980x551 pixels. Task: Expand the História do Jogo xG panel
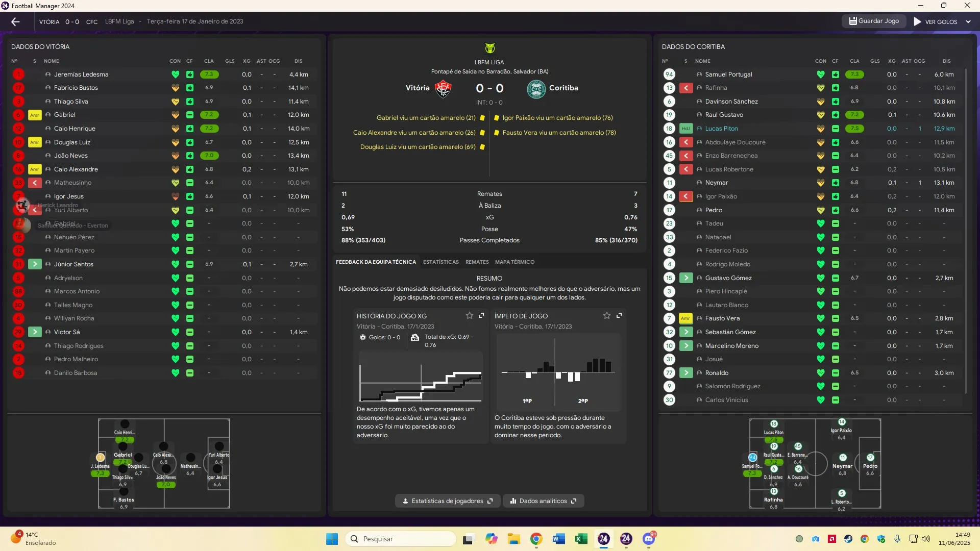coord(481,316)
